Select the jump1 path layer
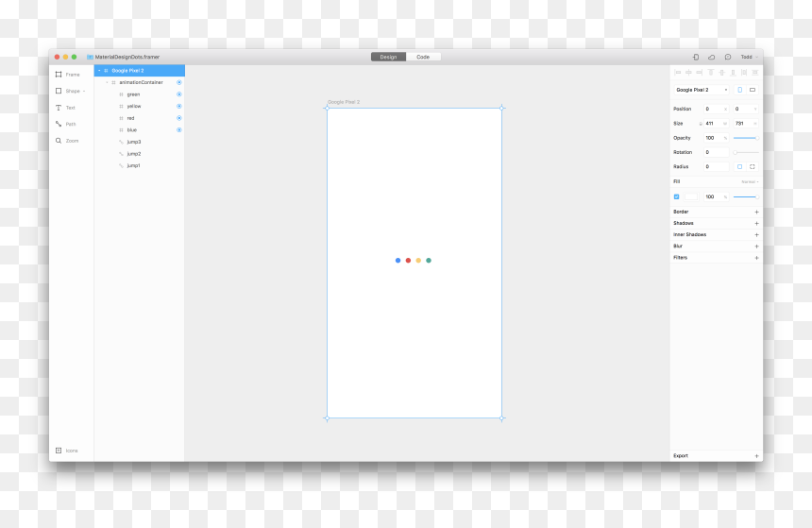Image resolution: width=812 pixels, height=528 pixels. [140, 166]
